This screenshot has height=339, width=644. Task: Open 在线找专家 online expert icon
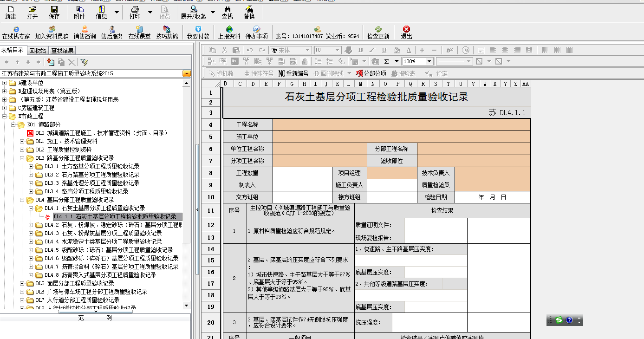pyautogui.click(x=16, y=32)
